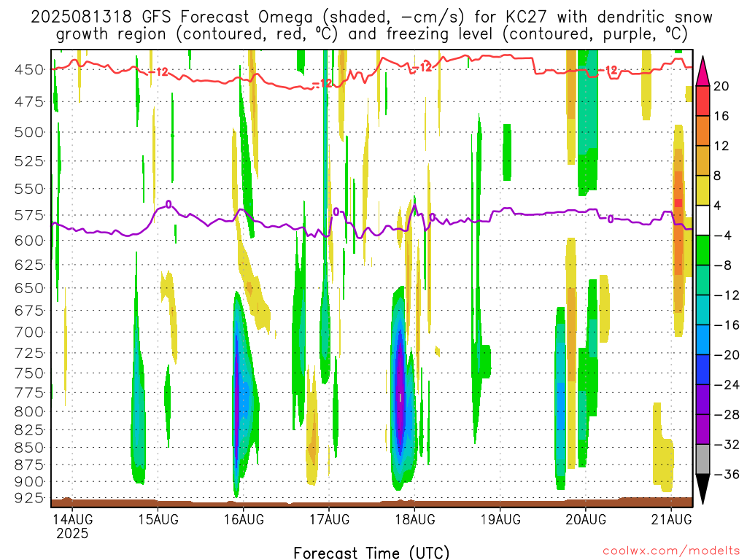Select the 475 pressure level label
This screenshot has height=560, width=747.
click(29, 101)
